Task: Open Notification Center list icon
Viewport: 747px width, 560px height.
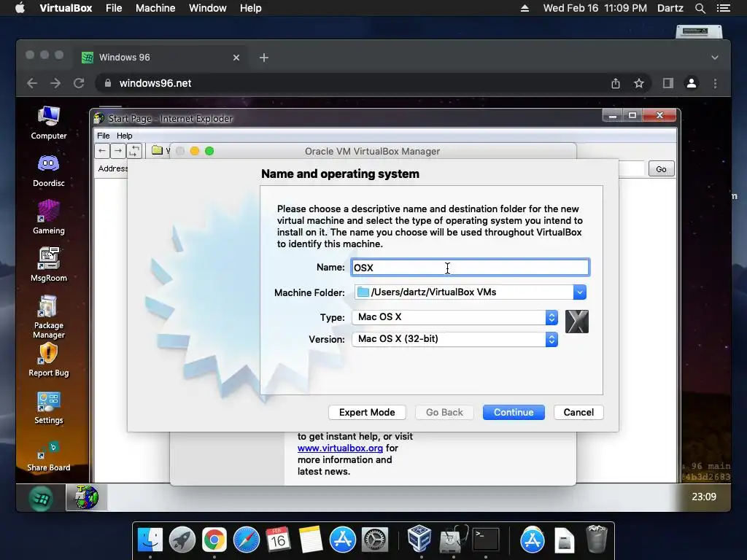Action: point(724,8)
